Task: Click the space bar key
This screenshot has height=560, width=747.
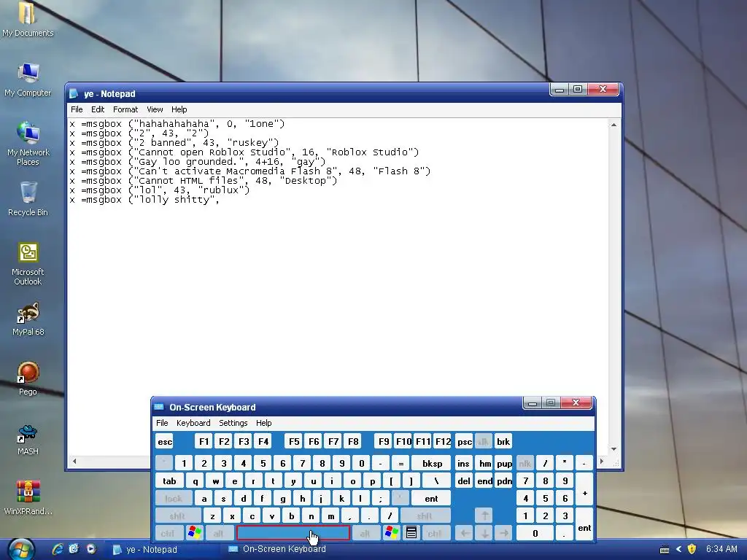Action: [x=293, y=533]
